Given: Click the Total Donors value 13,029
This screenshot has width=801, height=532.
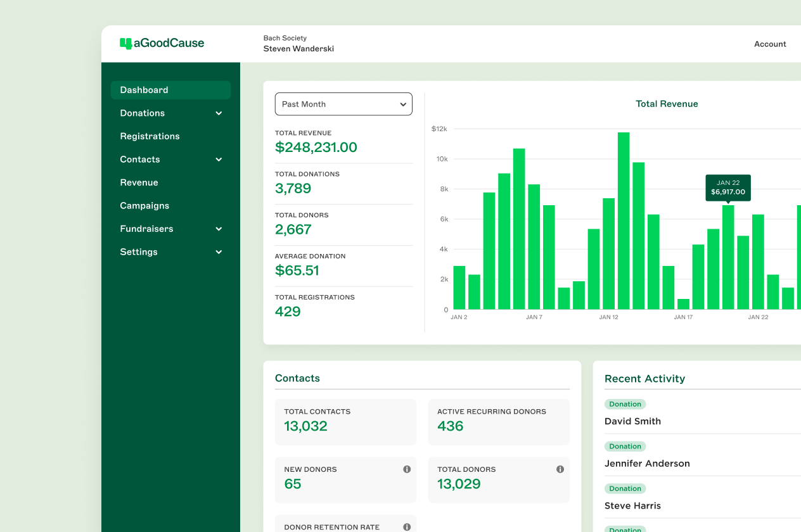Looking at the screenshot, I should 459,484.
